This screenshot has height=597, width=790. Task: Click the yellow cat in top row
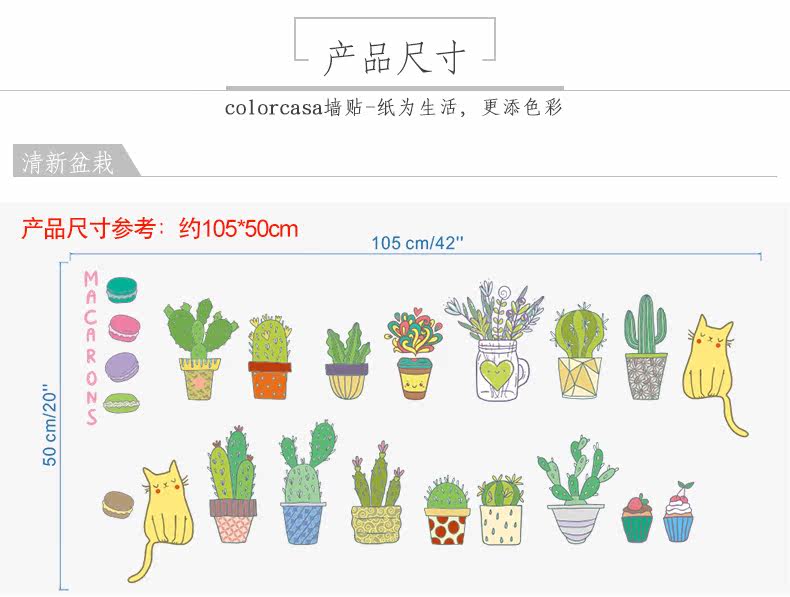coord(711,375)
